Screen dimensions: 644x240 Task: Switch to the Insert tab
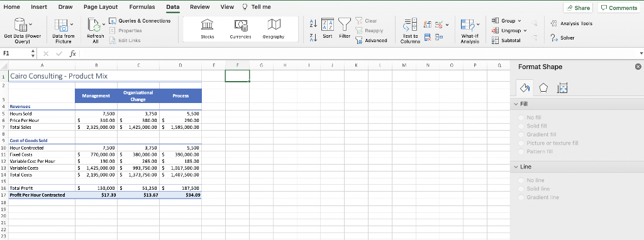39,7
